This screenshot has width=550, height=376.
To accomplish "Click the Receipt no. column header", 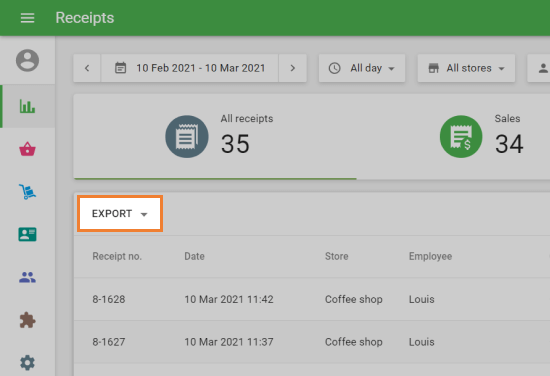I will [x=117, y=256].
